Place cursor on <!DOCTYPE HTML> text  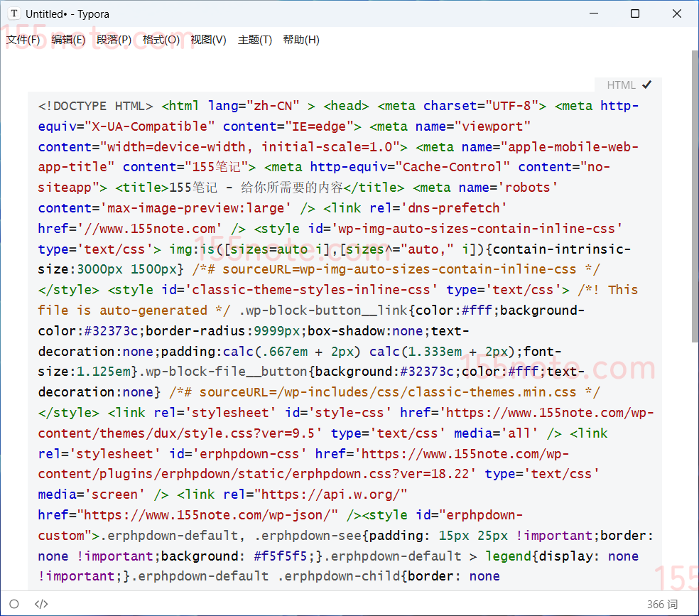(95, 106)
